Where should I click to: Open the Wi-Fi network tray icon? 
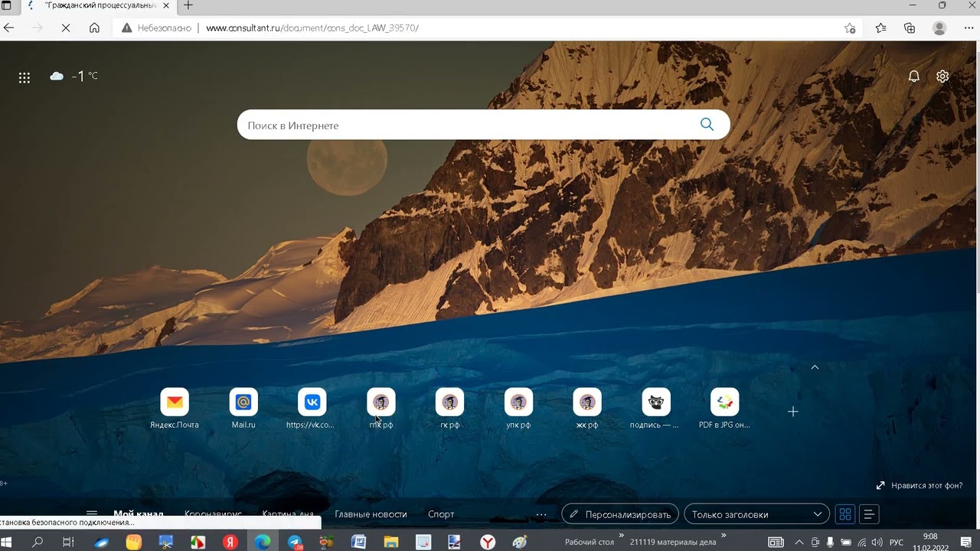[x=861, y=542]
